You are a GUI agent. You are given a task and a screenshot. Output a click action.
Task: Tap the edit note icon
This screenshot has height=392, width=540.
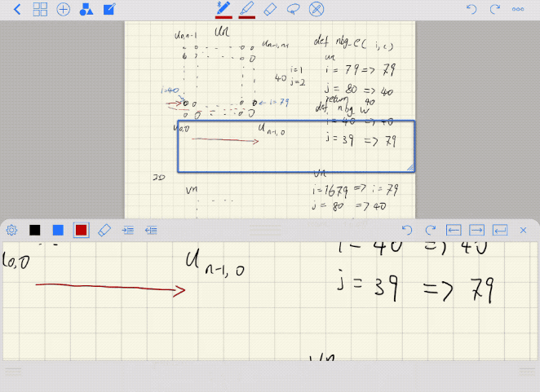pyautogui.click(x=109, y=9)
